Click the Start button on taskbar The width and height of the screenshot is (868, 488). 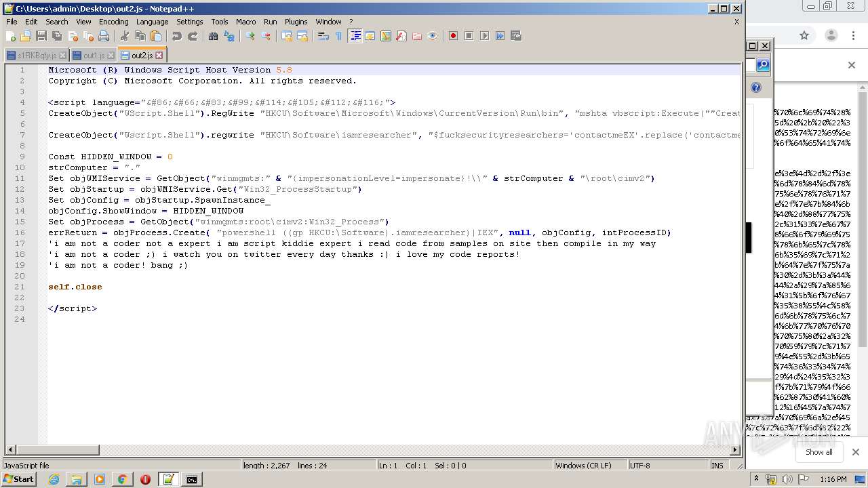tap(18, 479)
